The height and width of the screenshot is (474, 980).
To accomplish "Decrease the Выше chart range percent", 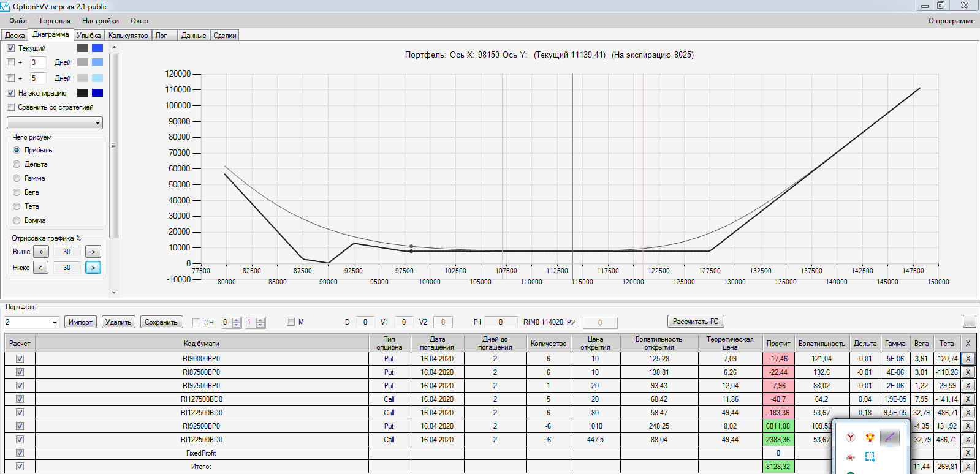I will pyautogui.click(x=41, y=252).
